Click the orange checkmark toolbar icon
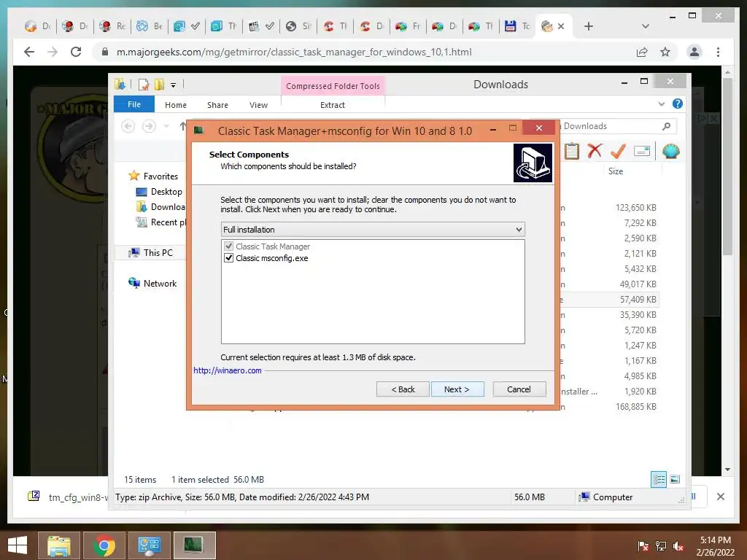The width and height of the screenshot is (747, 560). click(x=618, y=151)
